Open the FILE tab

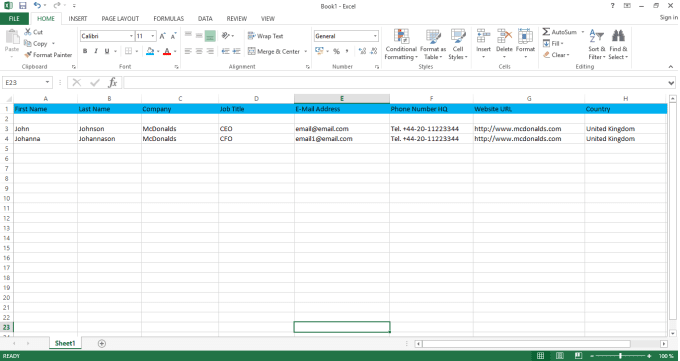[x=14, y=19]
